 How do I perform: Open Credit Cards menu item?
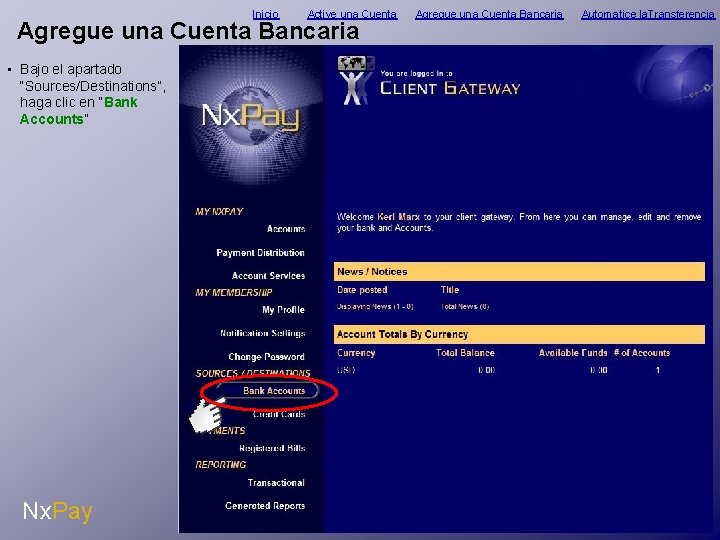point(279,414)
